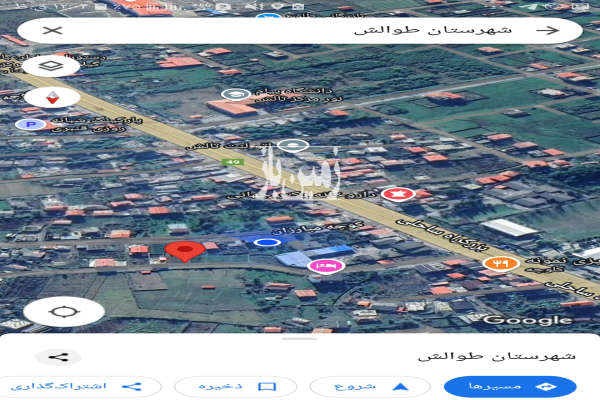This screenshot has width=600, height=400.
Task: Tap the ذخیره save button
Action: tap(236, 387)
